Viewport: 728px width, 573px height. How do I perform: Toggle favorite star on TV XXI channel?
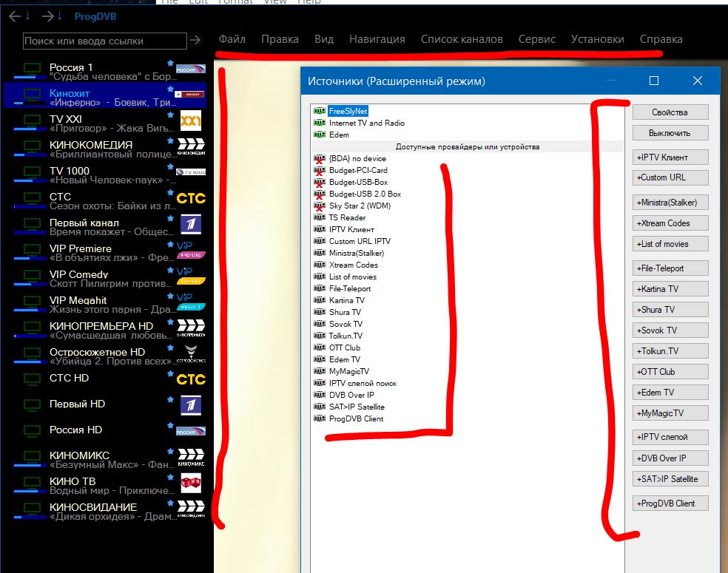[171, 116]
